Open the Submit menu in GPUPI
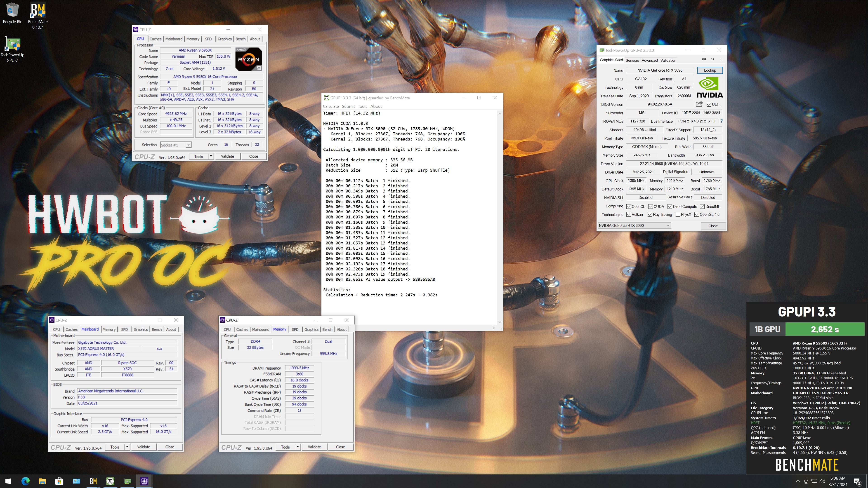This screenshot has height=488, width=868. point(348,106)
